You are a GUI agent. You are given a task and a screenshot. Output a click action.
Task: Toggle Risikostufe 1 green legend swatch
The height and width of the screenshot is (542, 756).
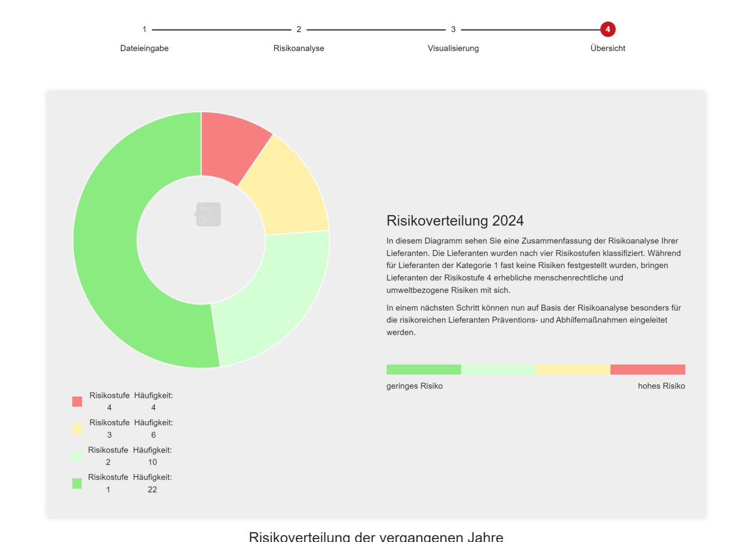(x=77, y=483)
